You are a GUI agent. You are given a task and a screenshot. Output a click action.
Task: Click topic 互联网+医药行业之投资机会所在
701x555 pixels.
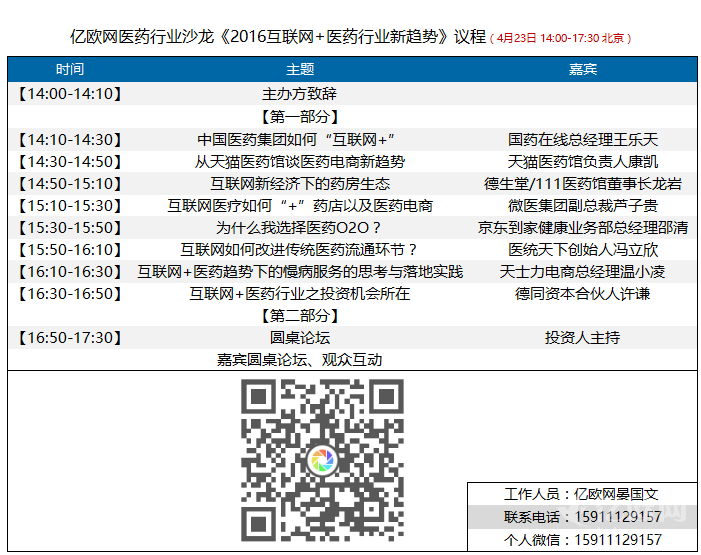[x=300, y=294]
